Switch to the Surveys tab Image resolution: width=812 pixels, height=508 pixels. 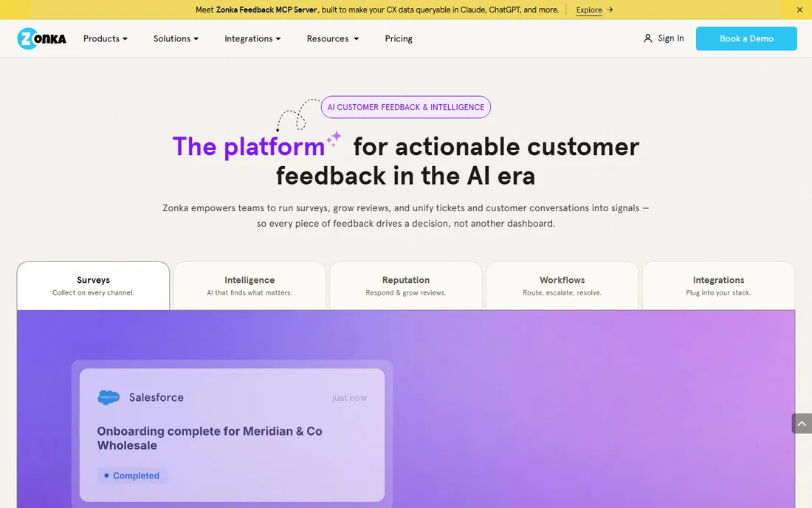point(93,285)
